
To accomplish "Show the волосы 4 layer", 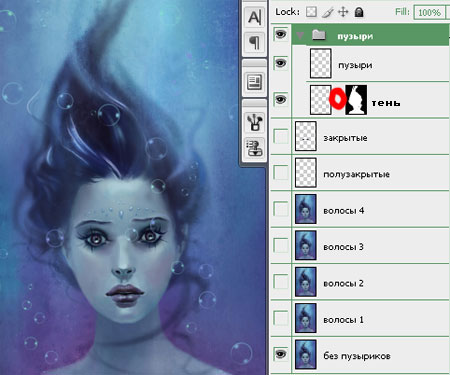I will 281,209.
